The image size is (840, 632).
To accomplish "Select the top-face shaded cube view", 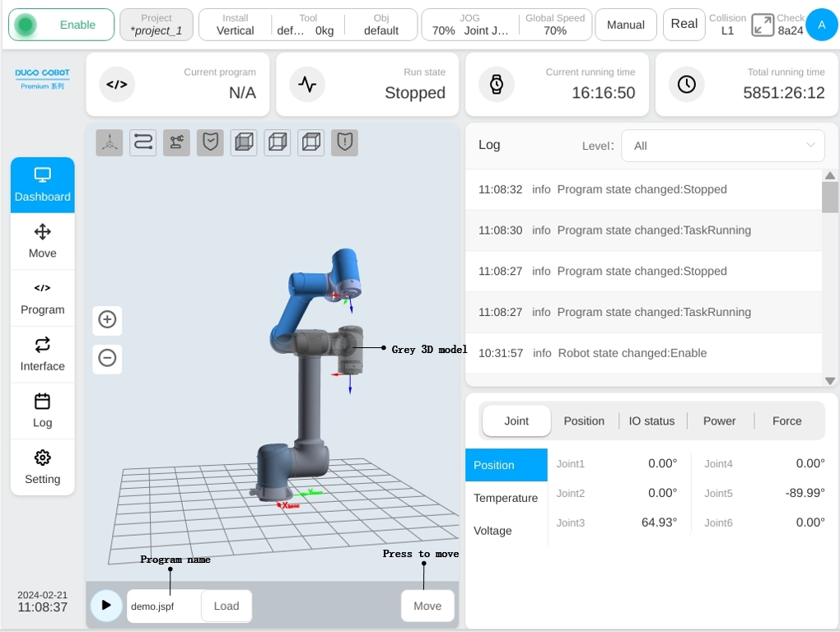I will coord(311,143).
